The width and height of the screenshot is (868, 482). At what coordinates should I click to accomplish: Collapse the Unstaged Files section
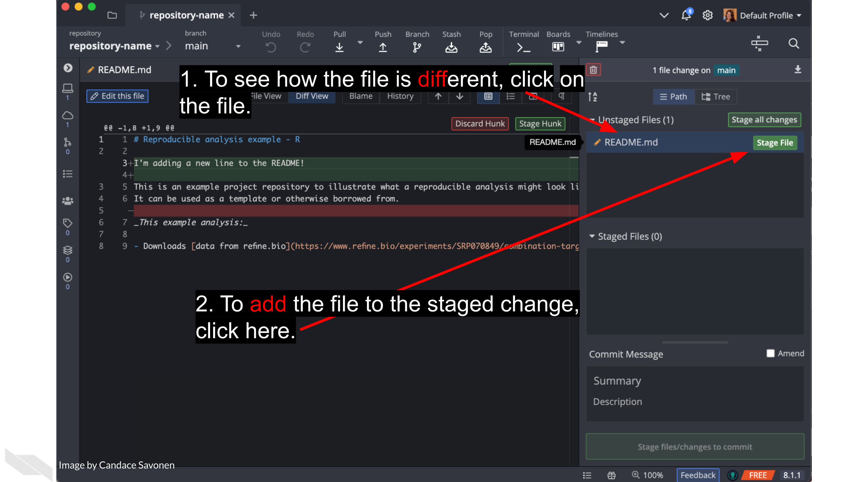[x=592, y=120]
